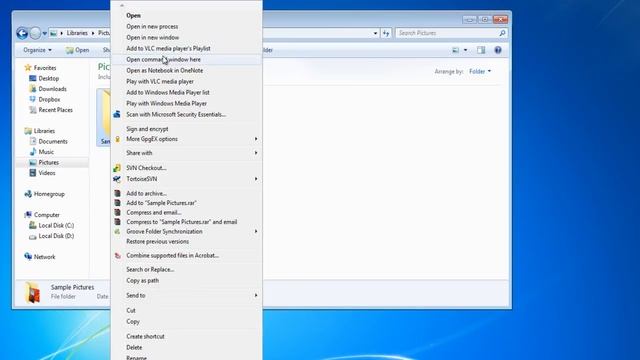Expand the view options dropdown arrow
Image resolution: width=640 pixels, height=360 pixels.
tap(465, 50)
